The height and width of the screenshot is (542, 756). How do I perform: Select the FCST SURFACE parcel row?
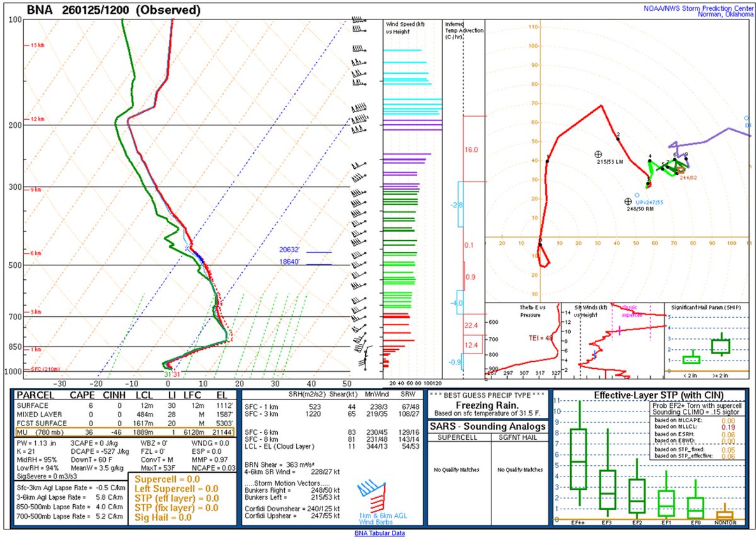pos(125,424)
